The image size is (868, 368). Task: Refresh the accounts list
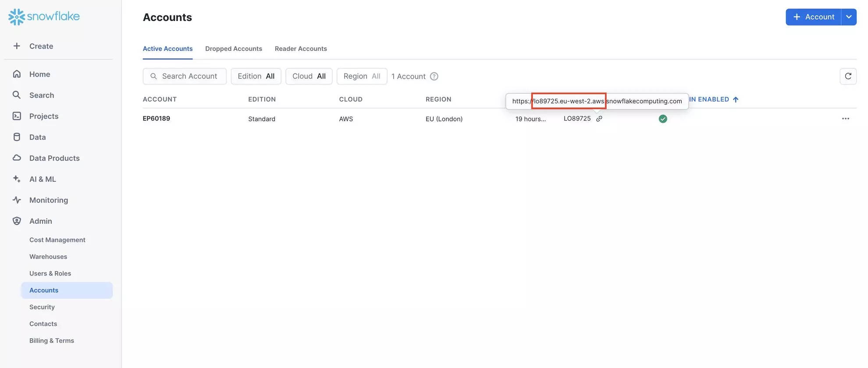[x=848, y=76]
